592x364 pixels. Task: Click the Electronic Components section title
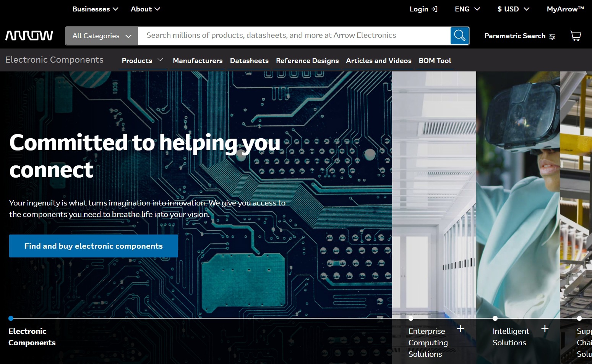(x=54, y=60)
